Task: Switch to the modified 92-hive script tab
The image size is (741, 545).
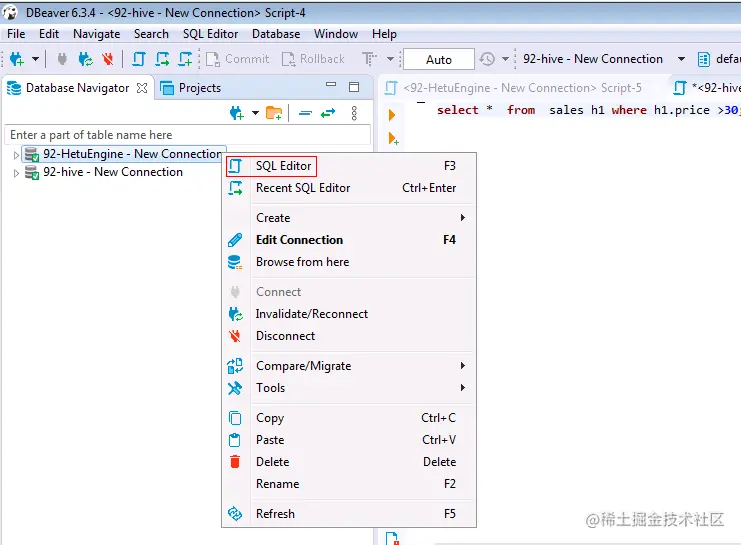Action: (706, 88)
